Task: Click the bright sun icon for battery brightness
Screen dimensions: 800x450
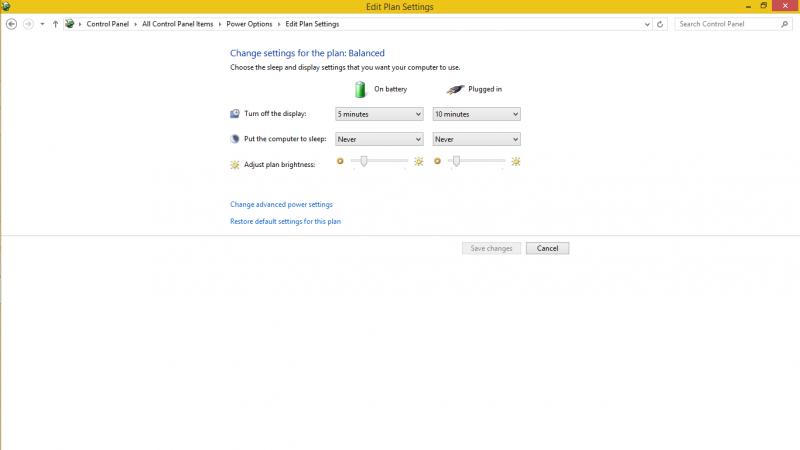Action: pos(418,162)
